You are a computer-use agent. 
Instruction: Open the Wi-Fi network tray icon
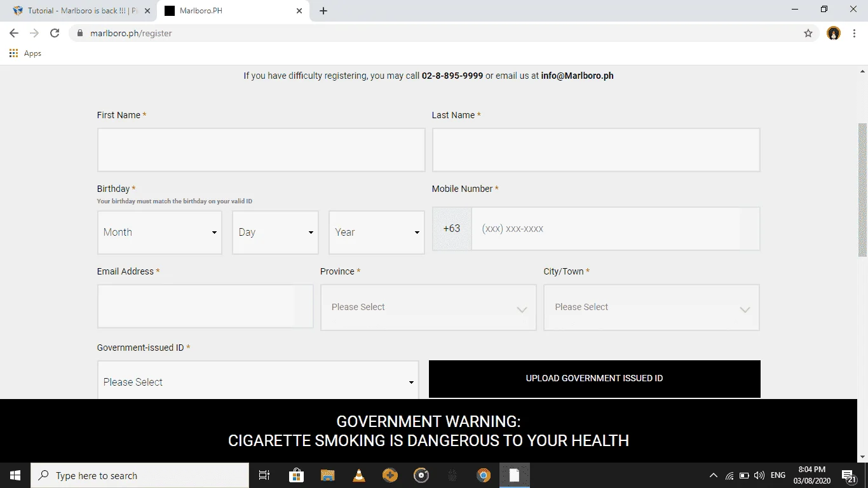point(729,475)
